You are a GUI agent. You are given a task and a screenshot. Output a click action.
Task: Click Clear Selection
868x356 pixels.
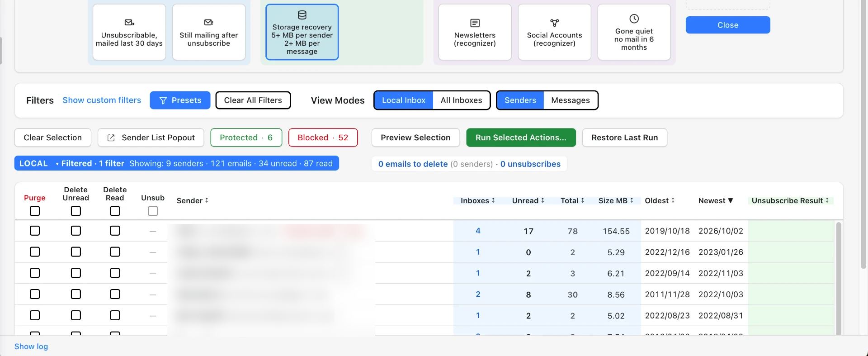(x=53, y=138)
